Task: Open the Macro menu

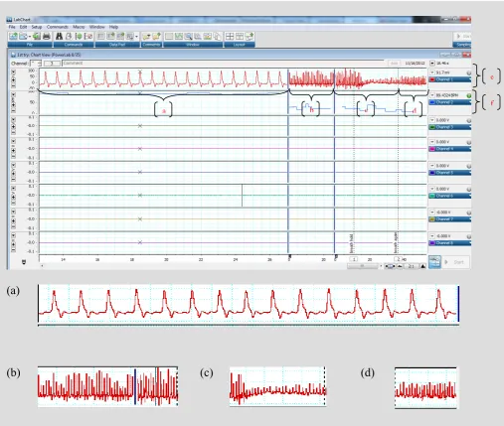Action: click(79, 27)
